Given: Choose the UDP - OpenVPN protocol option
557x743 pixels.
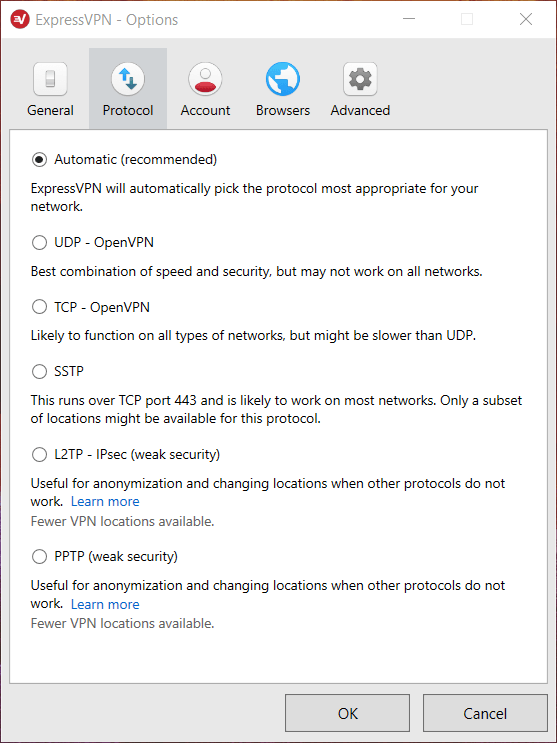Looking at the screenshot, I should [x=39, y=243].
